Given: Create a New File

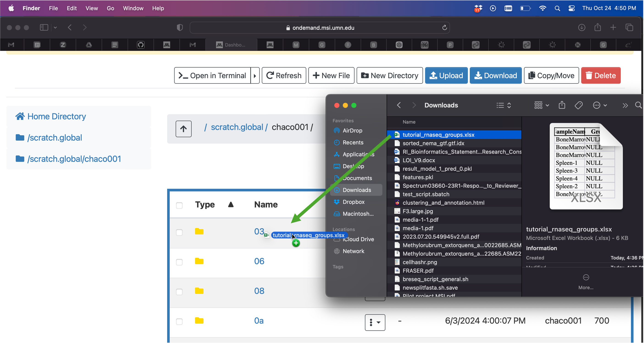Looking at the screenshot, I should click(x=331, y=75).
